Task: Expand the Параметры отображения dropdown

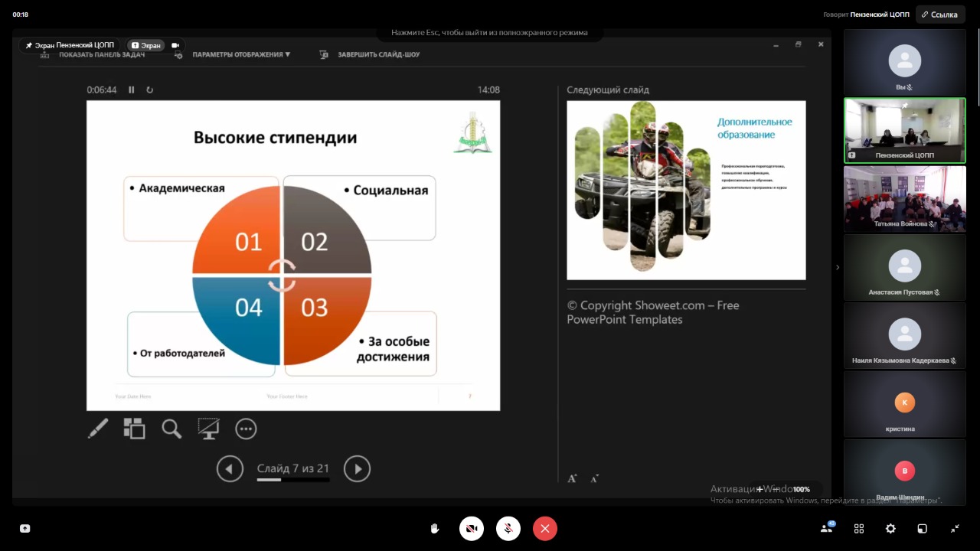Action: [241, 54]
